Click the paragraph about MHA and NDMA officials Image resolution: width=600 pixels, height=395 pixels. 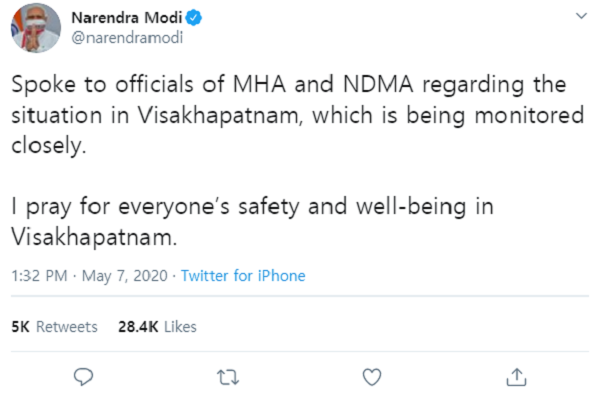[x=298, y=115]
